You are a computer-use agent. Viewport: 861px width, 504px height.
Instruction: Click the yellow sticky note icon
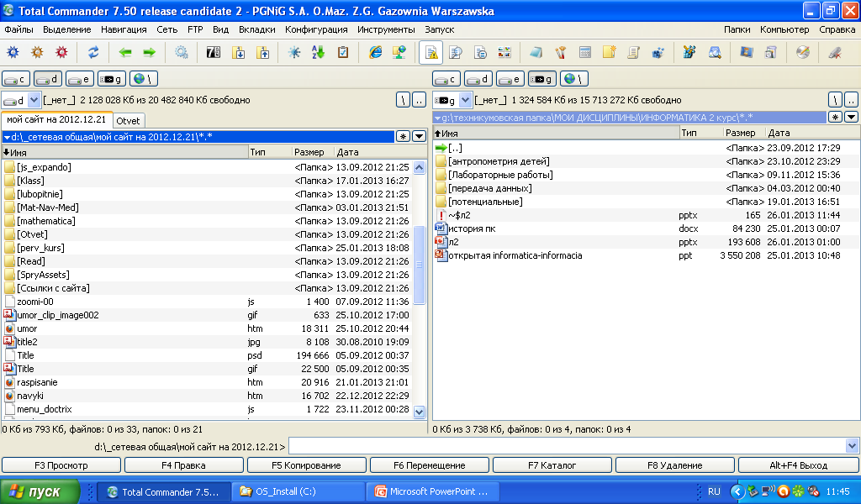[609, 53]
